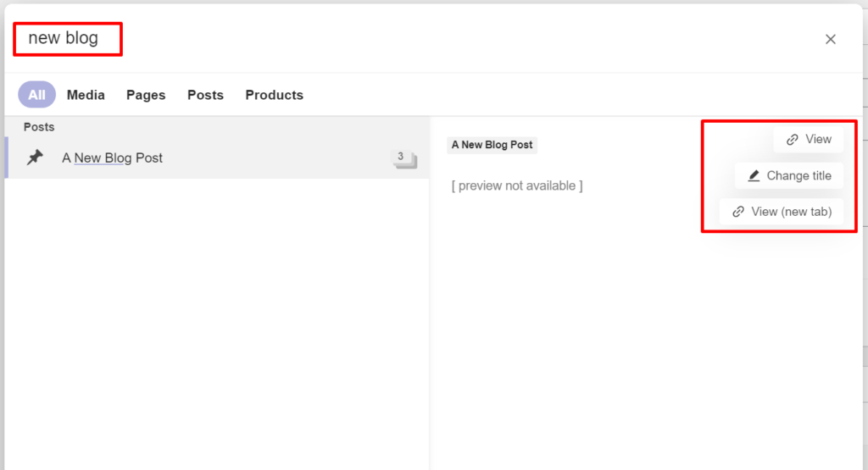Click the 'Posts' section header in results

(39, 127)
